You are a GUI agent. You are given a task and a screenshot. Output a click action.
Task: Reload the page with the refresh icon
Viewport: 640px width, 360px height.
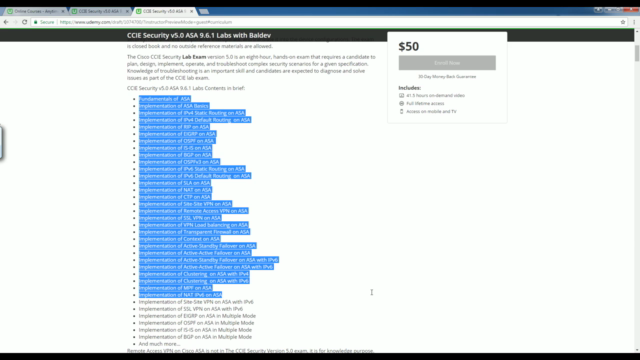[24, 22]
